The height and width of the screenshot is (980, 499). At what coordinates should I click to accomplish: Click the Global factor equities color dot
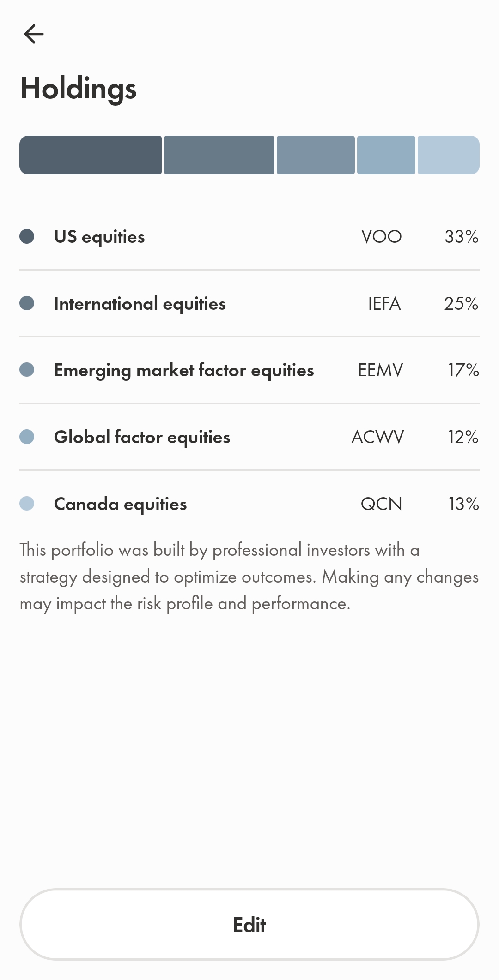click(x=27, y=437)
